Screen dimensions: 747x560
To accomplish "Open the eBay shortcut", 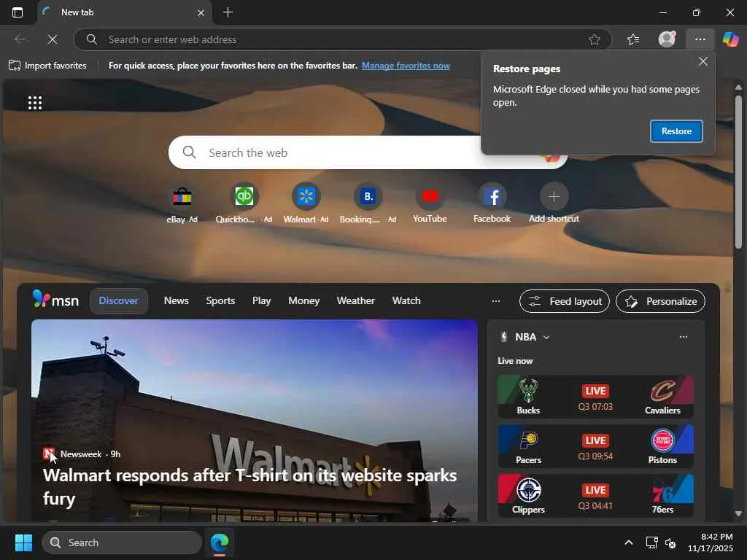I will click(x=182, y=203).
